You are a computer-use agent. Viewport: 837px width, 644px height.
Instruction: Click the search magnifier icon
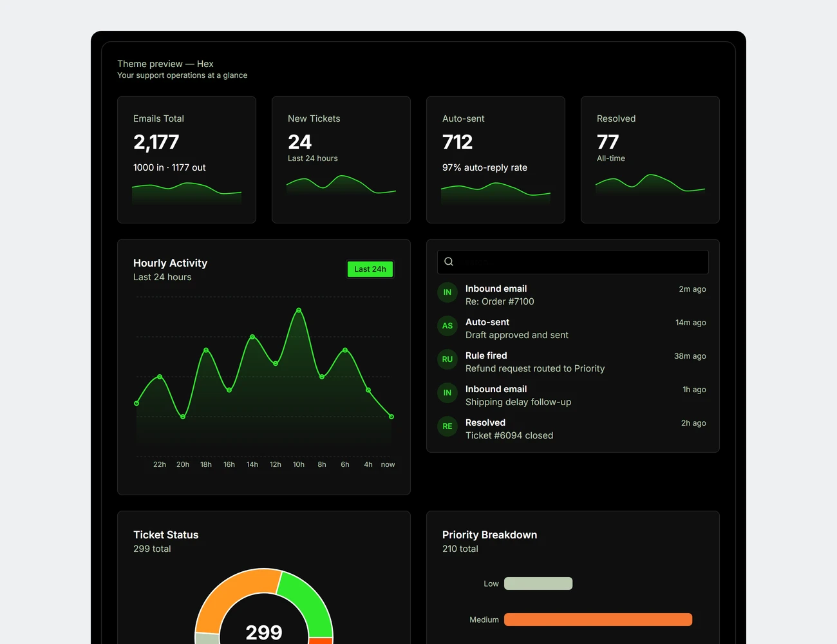449,261
